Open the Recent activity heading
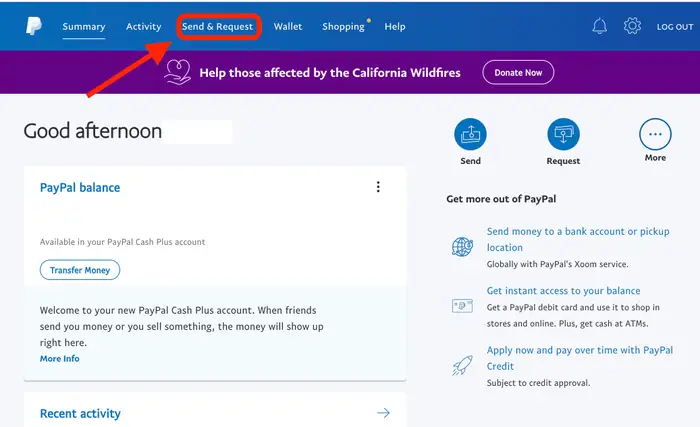The width and height of the screenshot is (700, 427). [80, 414]
